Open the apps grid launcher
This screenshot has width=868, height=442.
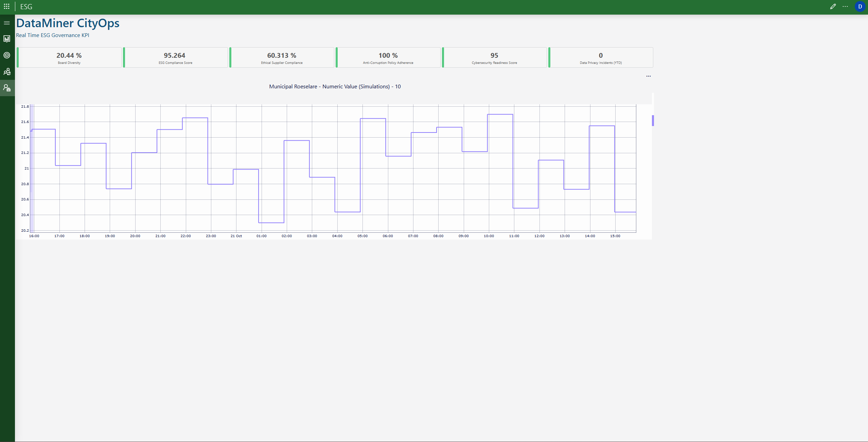[6, 6]
